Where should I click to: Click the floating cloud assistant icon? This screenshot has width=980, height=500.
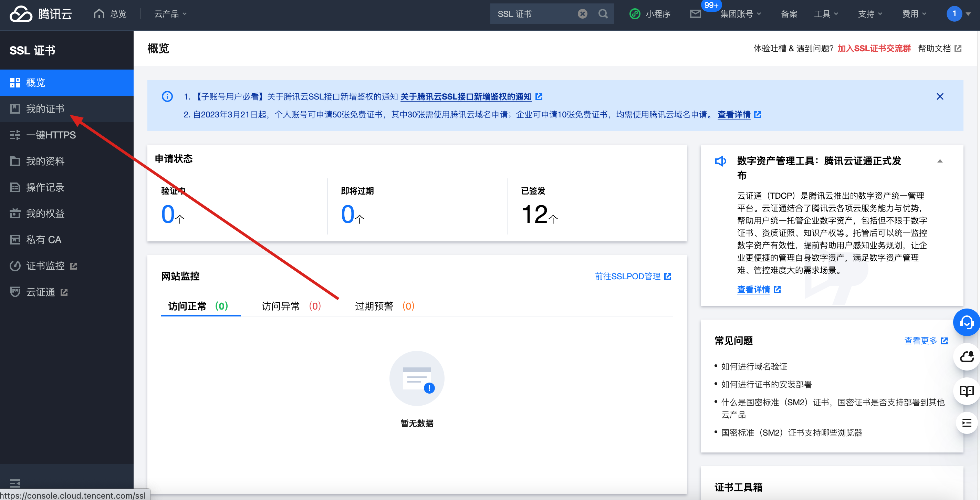pos(967,357)
